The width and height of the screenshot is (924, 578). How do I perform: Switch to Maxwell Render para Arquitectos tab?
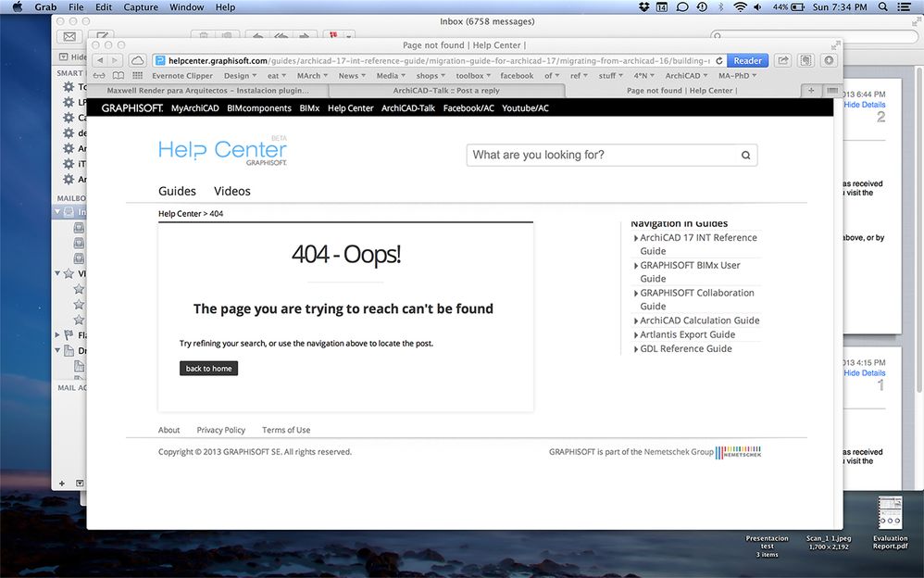click(x=208, y=90)
